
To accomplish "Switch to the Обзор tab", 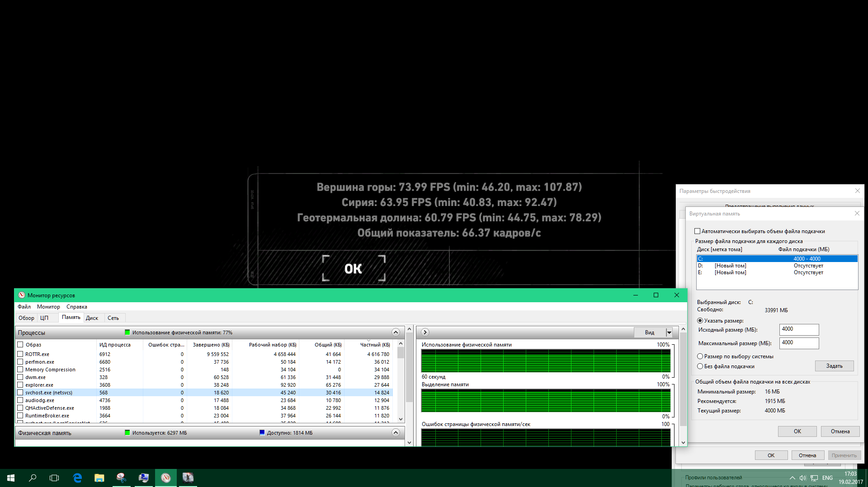I will click(26, 318).
